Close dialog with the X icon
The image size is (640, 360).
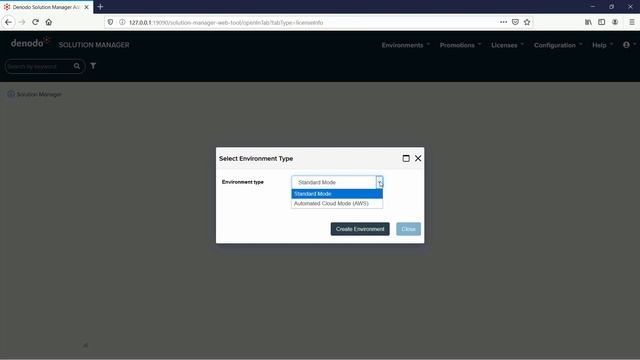(418, 158)
